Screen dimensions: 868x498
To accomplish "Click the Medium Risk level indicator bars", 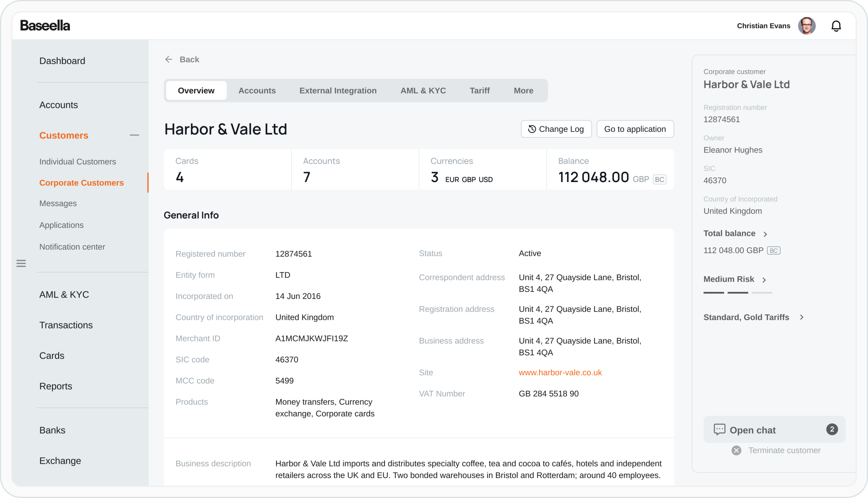I will pyautogui.click(x=738, y=293).
